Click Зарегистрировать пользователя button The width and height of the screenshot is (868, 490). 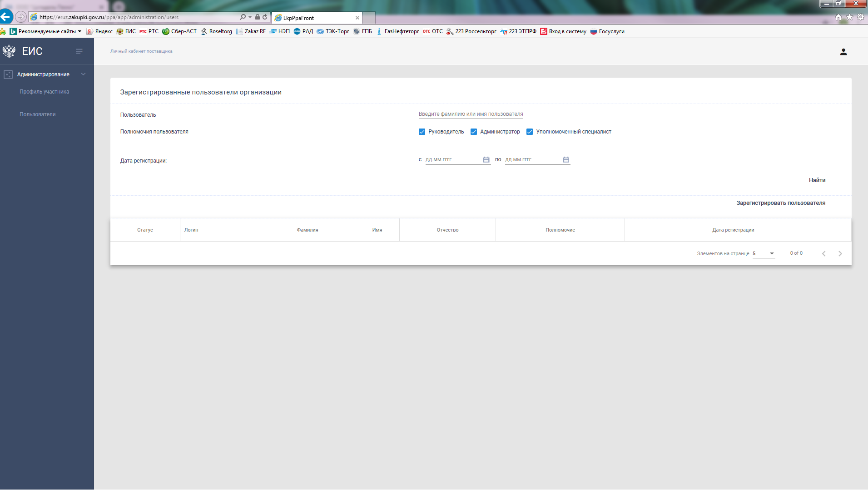[x=780, y=203]
